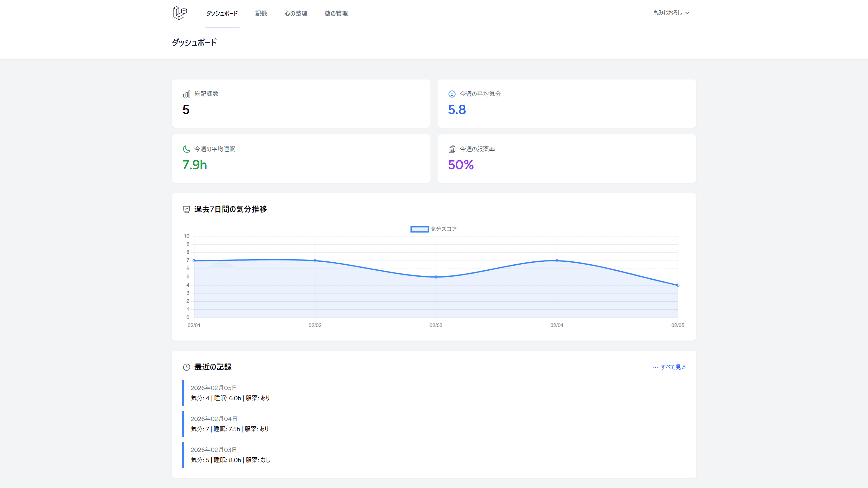Click the 02/03 data point on chart

436,277
